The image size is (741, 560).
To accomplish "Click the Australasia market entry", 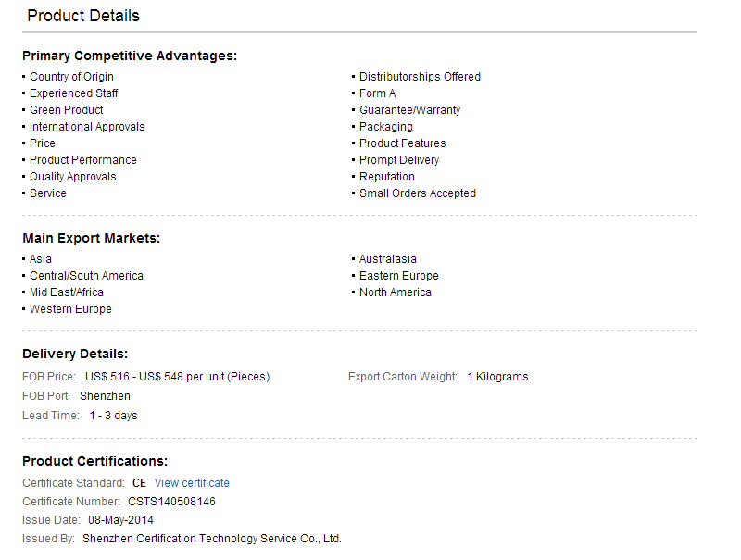I will pos(387,259).
